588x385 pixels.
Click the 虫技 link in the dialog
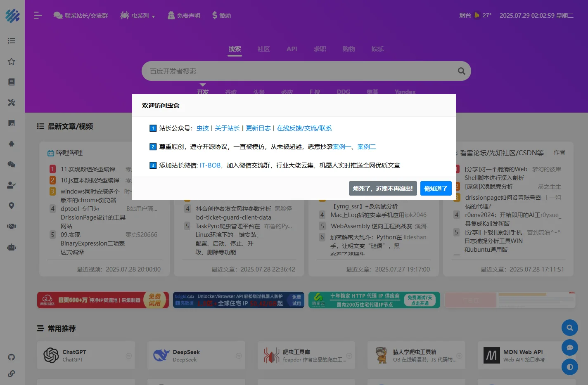click(203, 128)
